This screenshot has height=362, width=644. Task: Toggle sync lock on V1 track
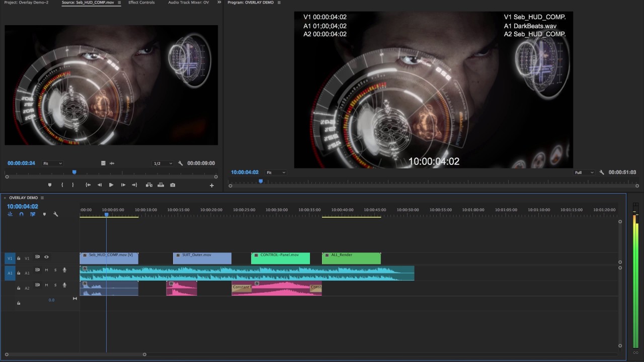[37, 257]
